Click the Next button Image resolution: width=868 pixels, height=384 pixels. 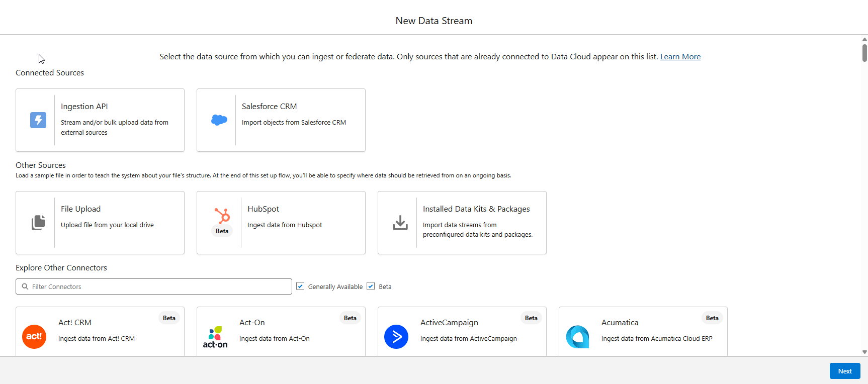point(845,371)
